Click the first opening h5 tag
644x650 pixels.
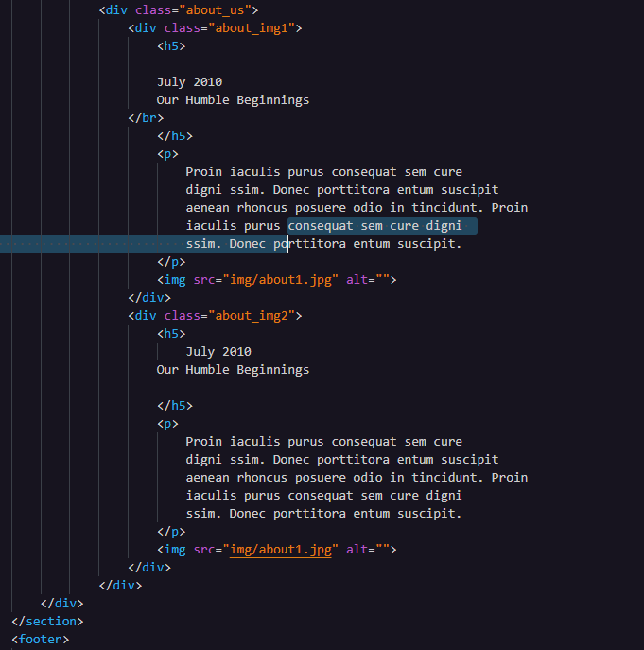pos(171,46)
